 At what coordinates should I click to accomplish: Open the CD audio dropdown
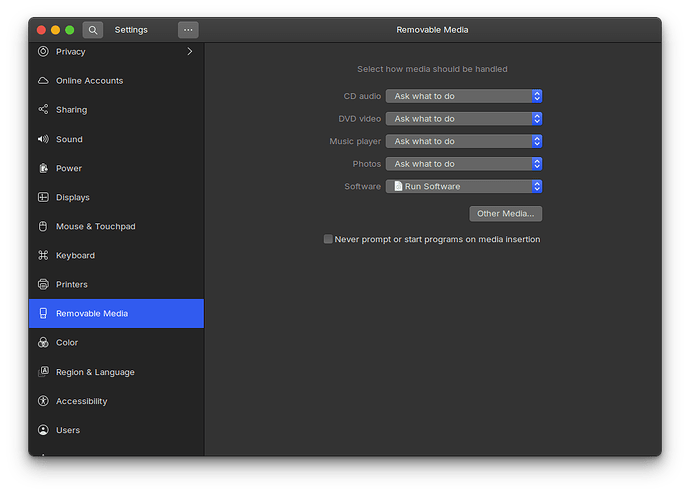coord(464,96)
